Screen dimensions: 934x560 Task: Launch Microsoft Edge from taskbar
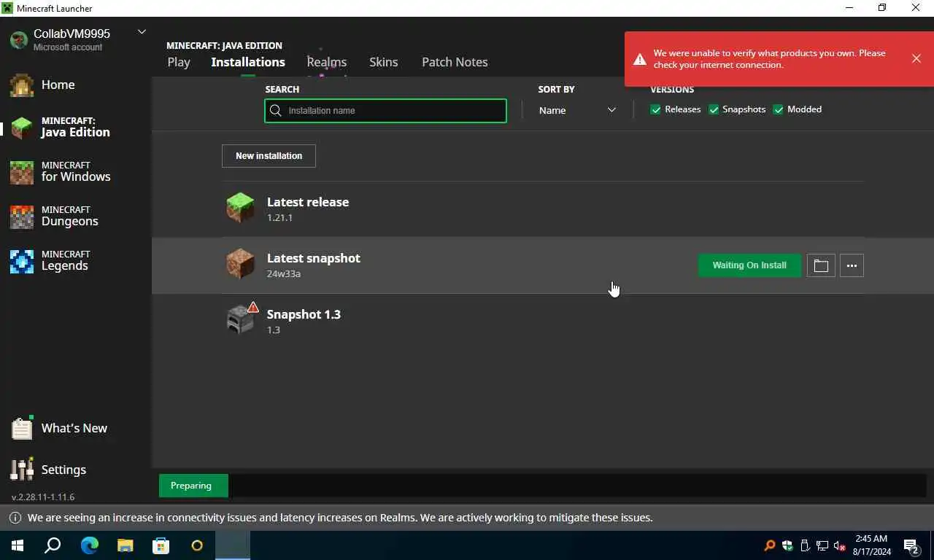[89, 545]
